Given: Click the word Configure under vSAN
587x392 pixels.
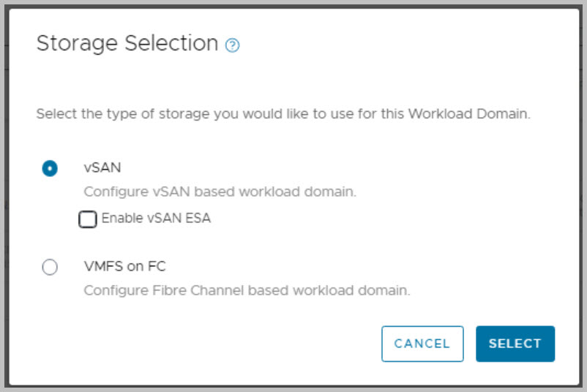Looking at the screenshot, I should click(x=111, y=192).
